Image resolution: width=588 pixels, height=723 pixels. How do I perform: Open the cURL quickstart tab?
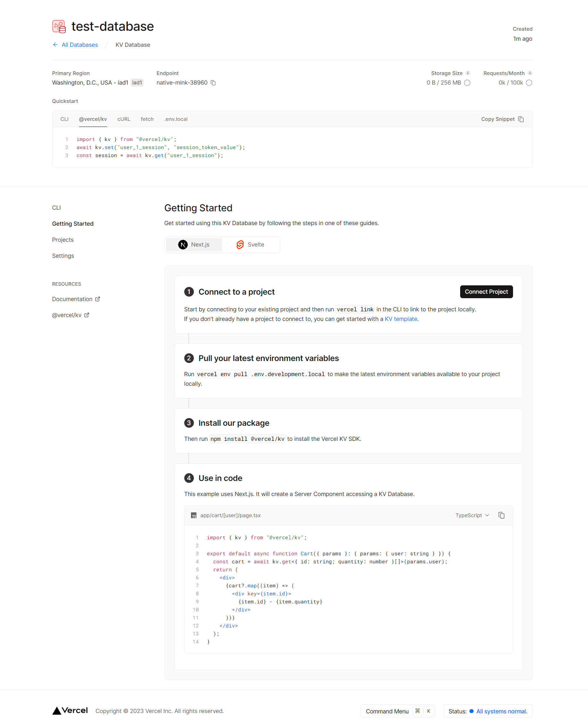point(124,119)
